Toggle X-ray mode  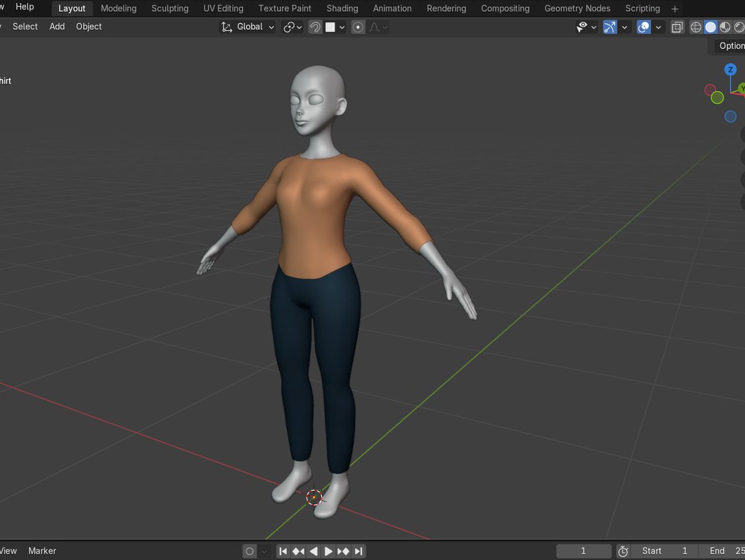[x=677, y=27]
